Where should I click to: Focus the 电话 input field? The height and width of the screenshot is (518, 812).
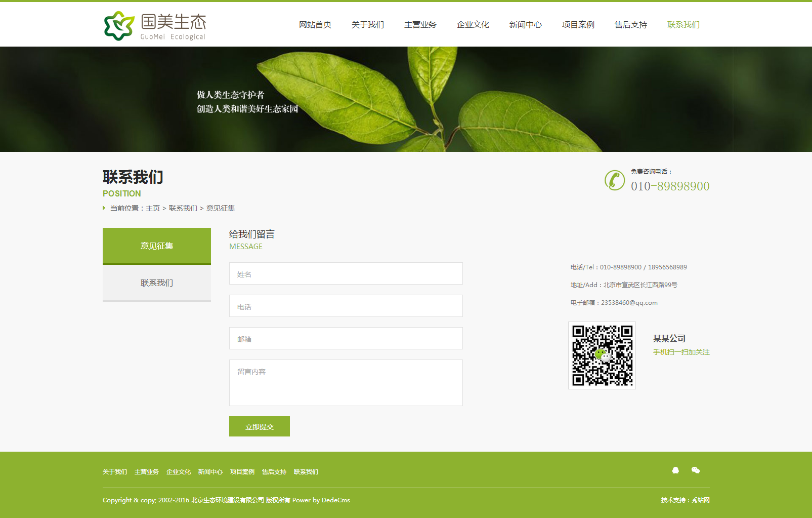346,306
